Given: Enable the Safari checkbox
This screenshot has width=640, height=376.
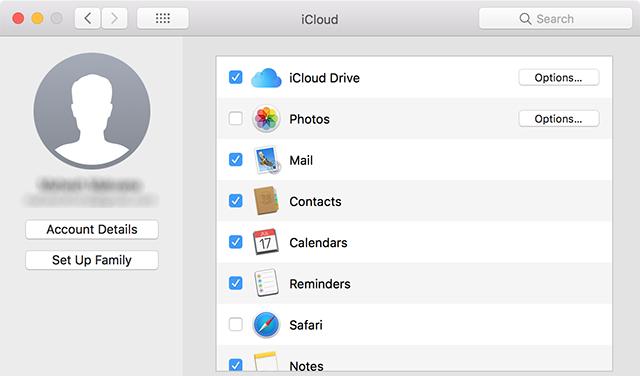Looking at the screenshot, I should 236,324.
